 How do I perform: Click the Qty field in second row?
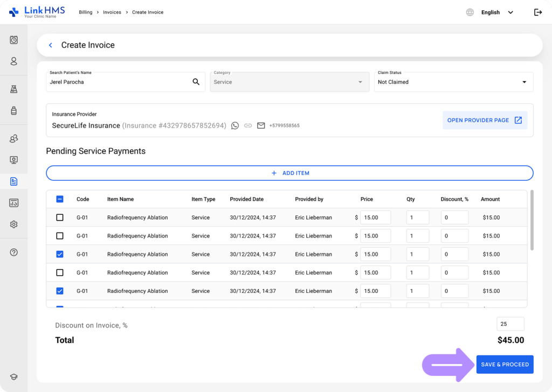pyautogui.click(x=418, y=235)
